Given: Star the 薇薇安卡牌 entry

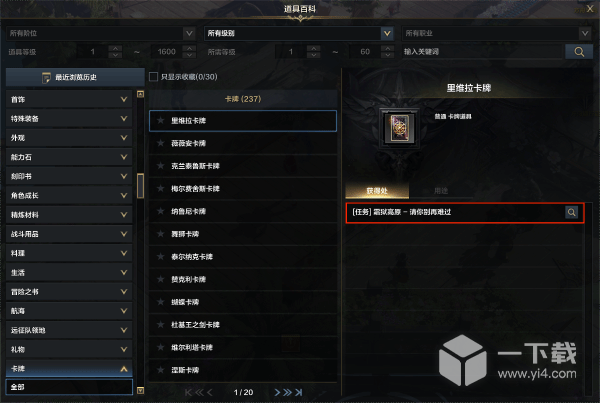Looking at the screenshot, I should [x=161, y=143].
